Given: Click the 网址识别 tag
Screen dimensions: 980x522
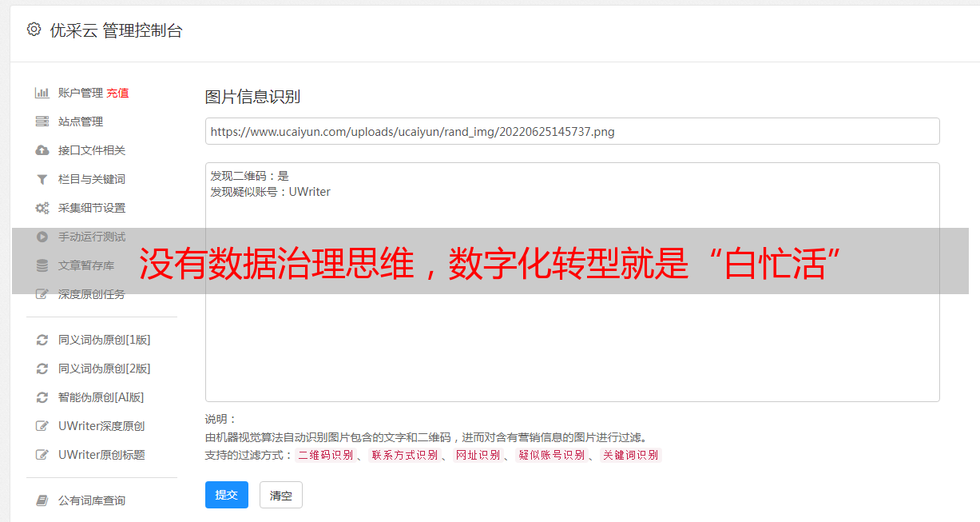Looking at the screenshot, I should [478, 455].
